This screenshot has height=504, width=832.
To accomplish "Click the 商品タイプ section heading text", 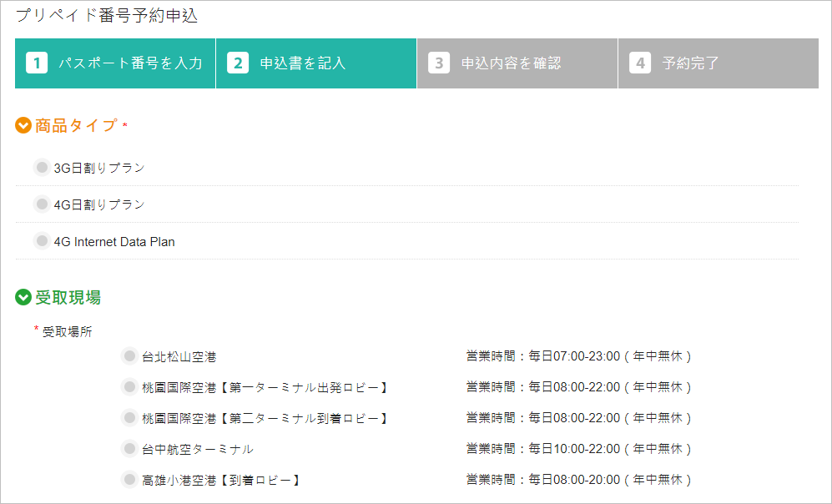I will coord(76,126).
